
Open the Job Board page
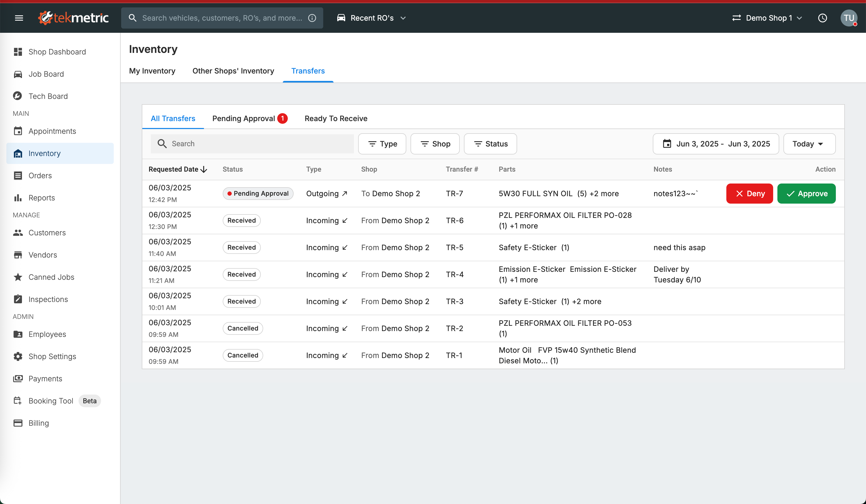point(60,74)
